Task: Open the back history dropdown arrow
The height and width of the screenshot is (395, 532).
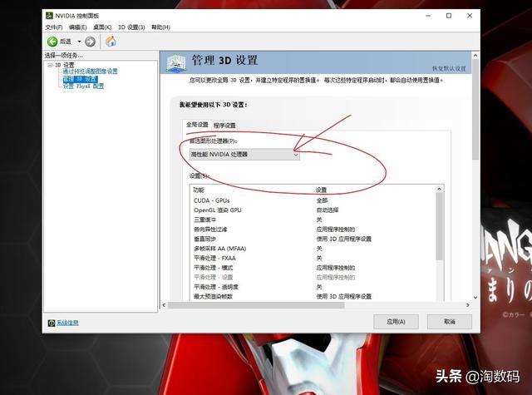Action: click(x=80, y=42)
